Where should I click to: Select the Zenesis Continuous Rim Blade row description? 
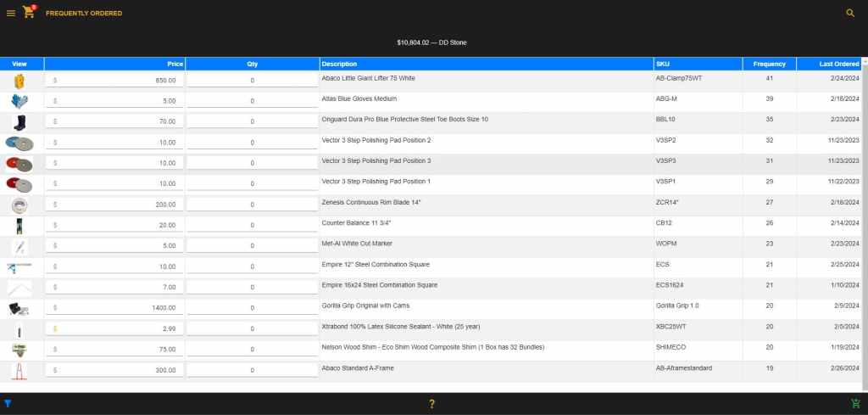tap(370, 202)
